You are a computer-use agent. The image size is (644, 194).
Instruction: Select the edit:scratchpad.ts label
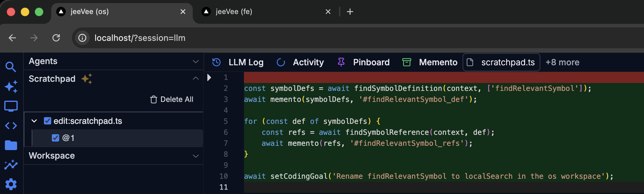88,121
